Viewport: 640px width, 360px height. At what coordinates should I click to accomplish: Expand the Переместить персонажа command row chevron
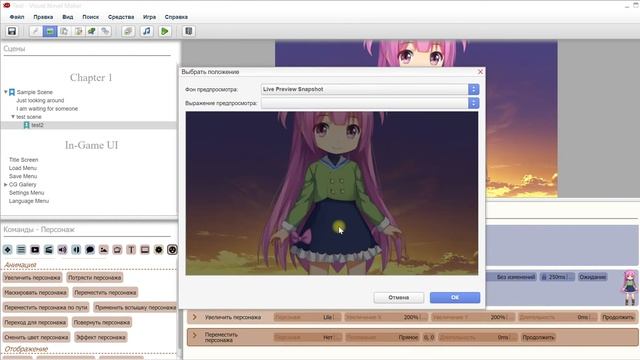pos(195,336)
